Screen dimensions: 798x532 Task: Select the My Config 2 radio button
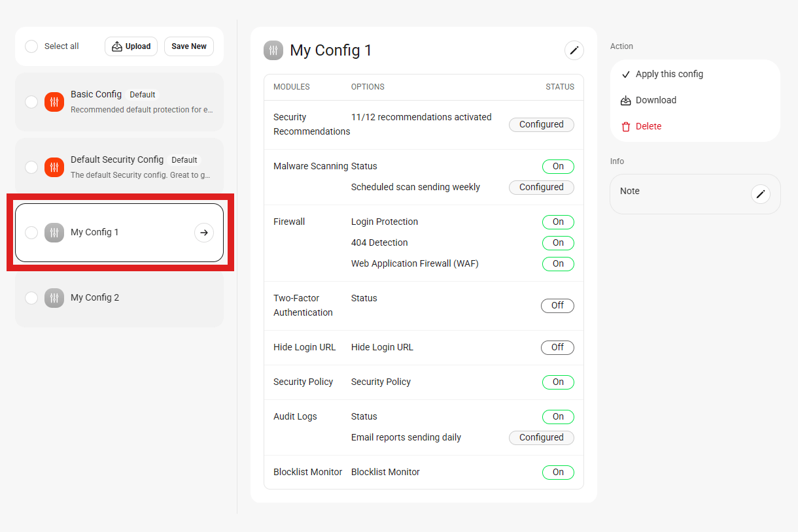(31, 298)
